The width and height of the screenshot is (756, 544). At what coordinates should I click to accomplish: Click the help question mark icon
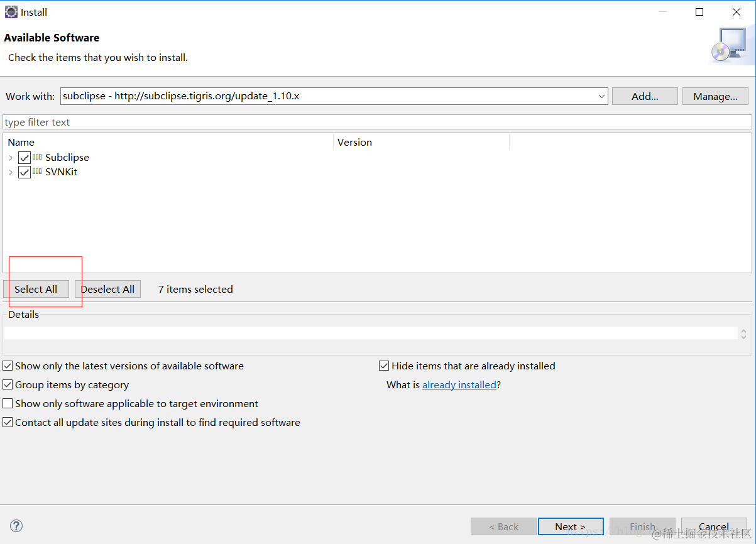tap(16, 526)
